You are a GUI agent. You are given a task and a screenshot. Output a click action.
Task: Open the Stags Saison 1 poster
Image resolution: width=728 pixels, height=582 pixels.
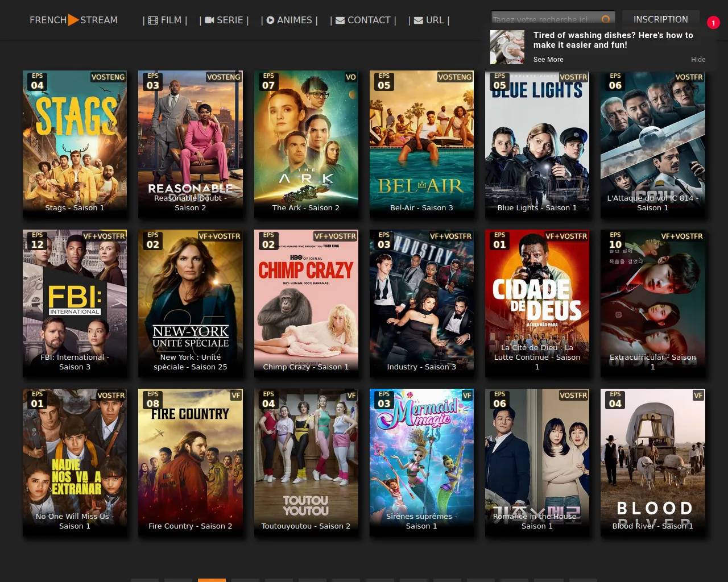click(75, 144)
